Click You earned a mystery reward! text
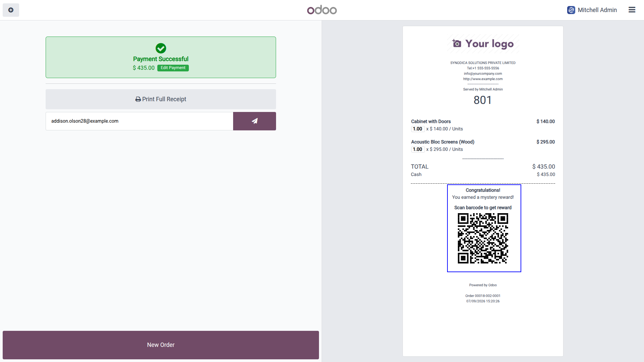 pyautogui.click(x=483, y=197)
